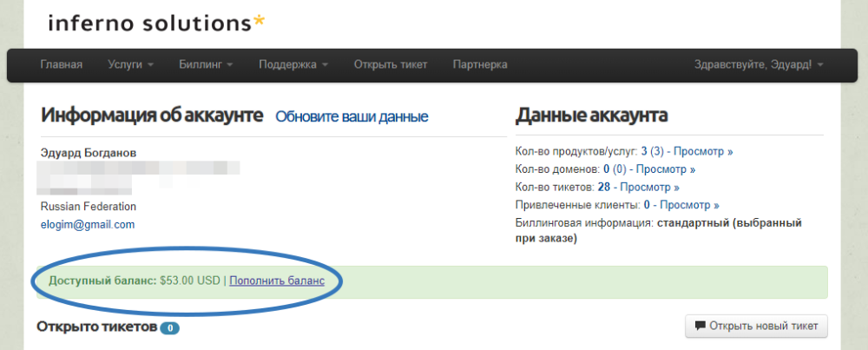
Task: Open the Биллинг dropdown menu
Action: pos(206,65)
